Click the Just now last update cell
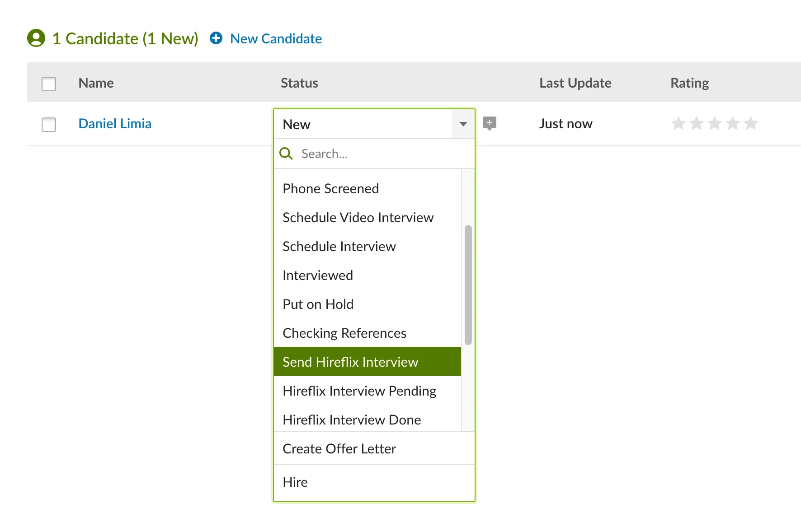 pos(565,124)
